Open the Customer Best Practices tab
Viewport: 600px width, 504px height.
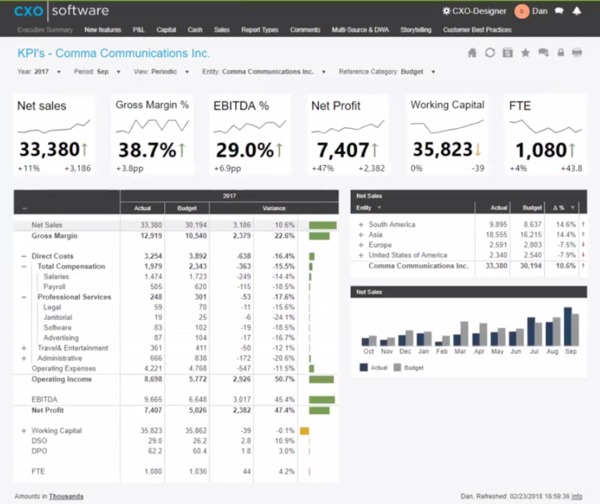pyautogui.click(x=477, y=30)
